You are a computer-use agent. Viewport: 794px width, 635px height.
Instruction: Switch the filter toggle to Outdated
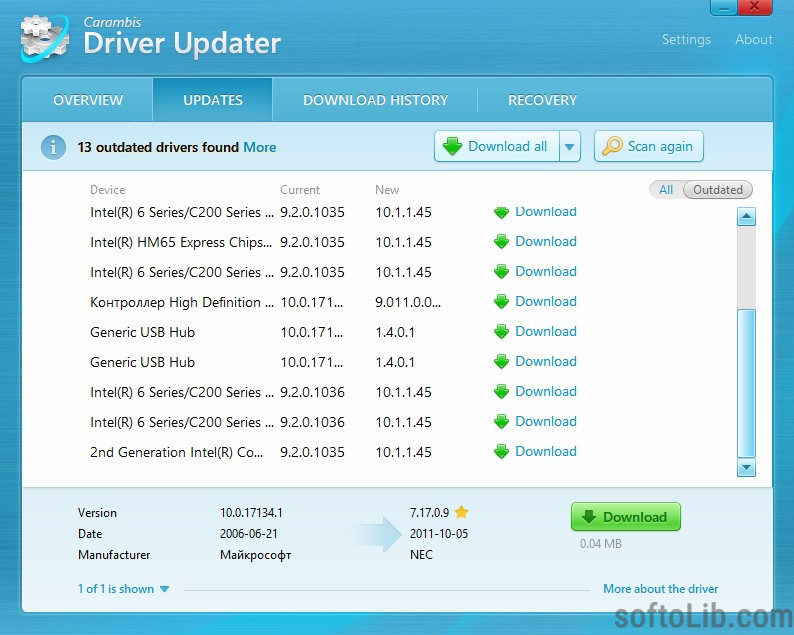(x=718, y=190)
